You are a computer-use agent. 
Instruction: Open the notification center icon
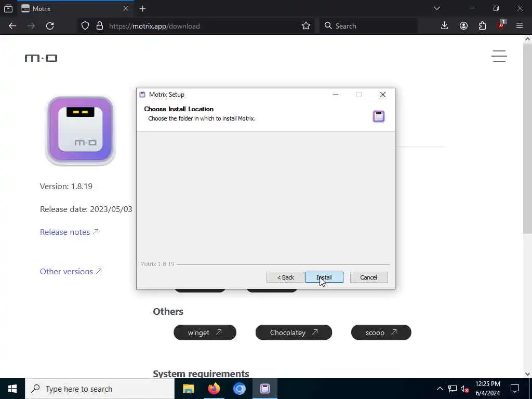tap(515, 389)
